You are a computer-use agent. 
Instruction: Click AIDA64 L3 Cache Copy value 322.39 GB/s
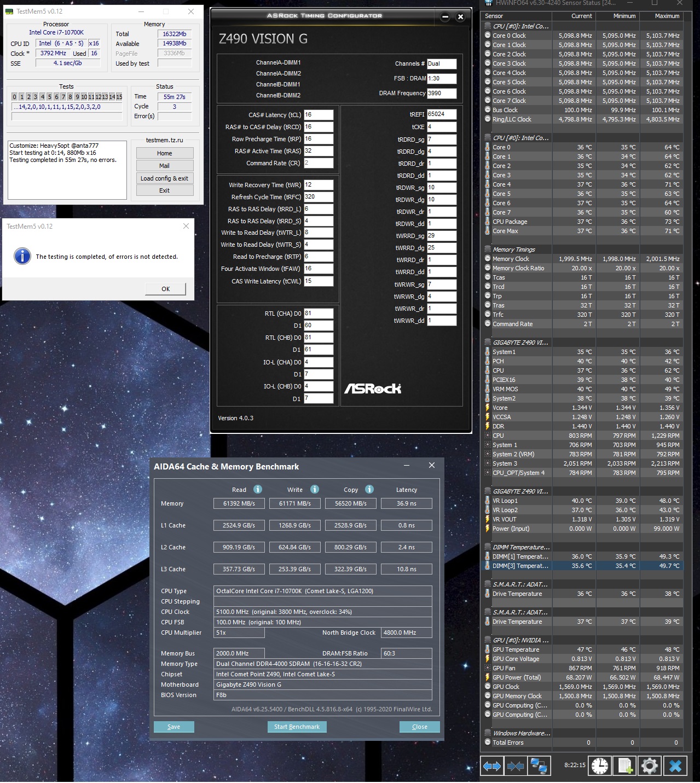(351, 569)
